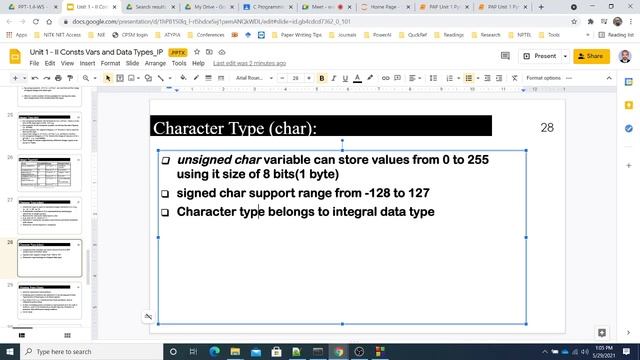Toggle bold formatting

(x=322, y=78)
